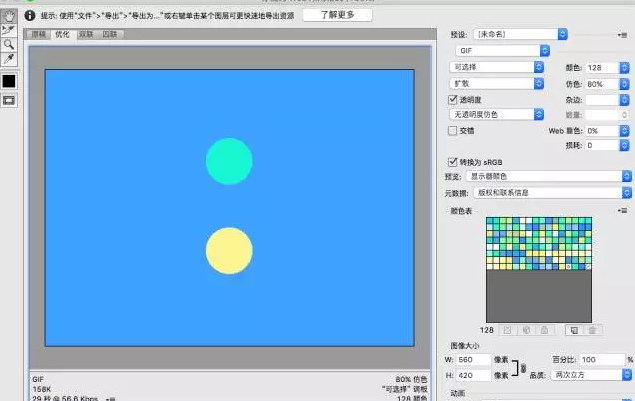The image size is (635, 401).
Task: Select the first swatch in color table
Action: [490, 221]
